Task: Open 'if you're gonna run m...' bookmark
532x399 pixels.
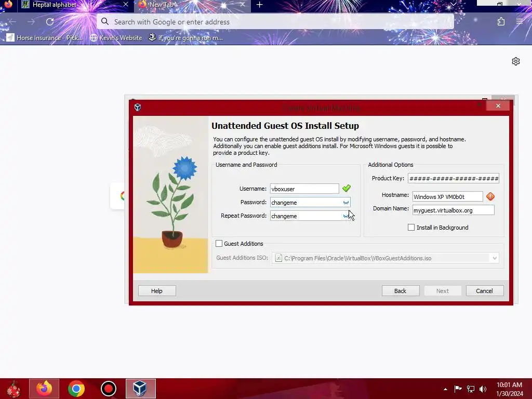Action: pos(185,37)
